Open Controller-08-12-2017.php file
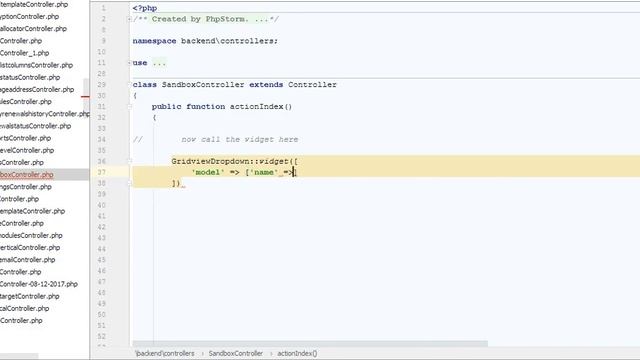 pos(39,284)
